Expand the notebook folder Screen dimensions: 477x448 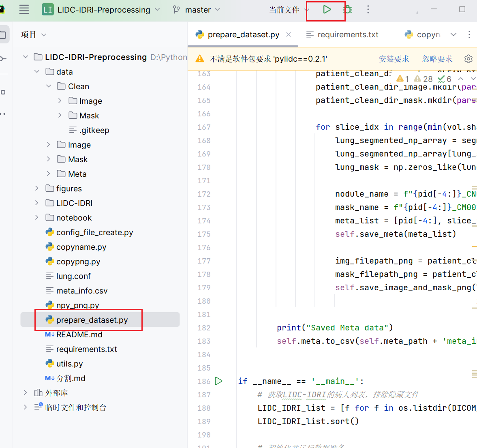(x=37, y=218)
